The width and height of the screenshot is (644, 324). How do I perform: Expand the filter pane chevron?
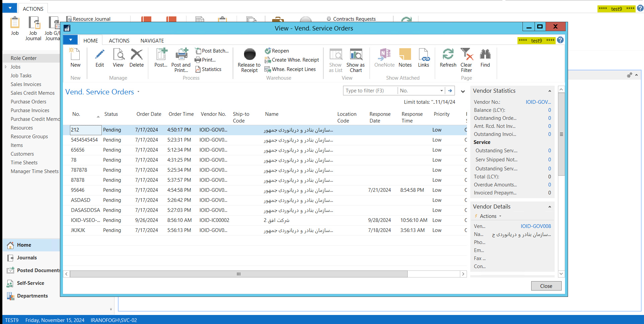pyautogui.click(x=463, y=91)
